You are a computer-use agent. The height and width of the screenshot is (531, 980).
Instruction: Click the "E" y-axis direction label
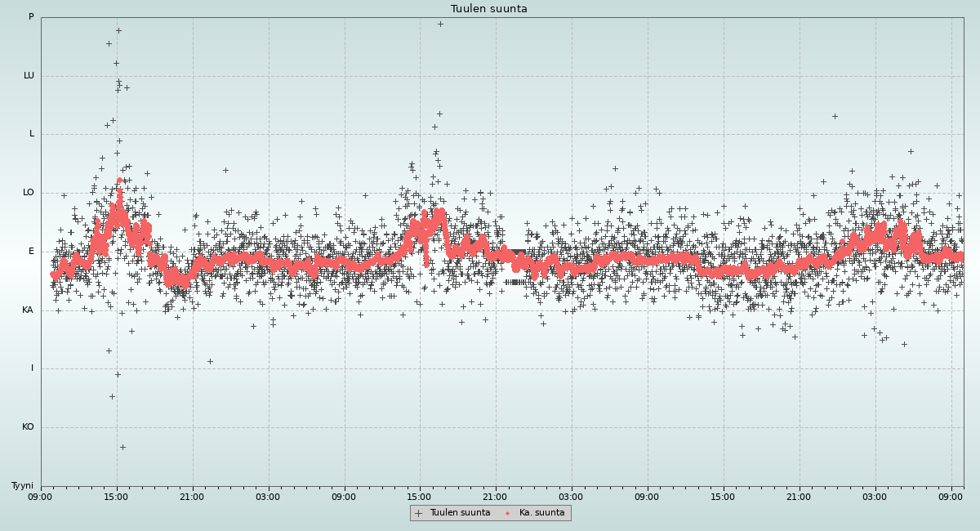coord(32,252)
